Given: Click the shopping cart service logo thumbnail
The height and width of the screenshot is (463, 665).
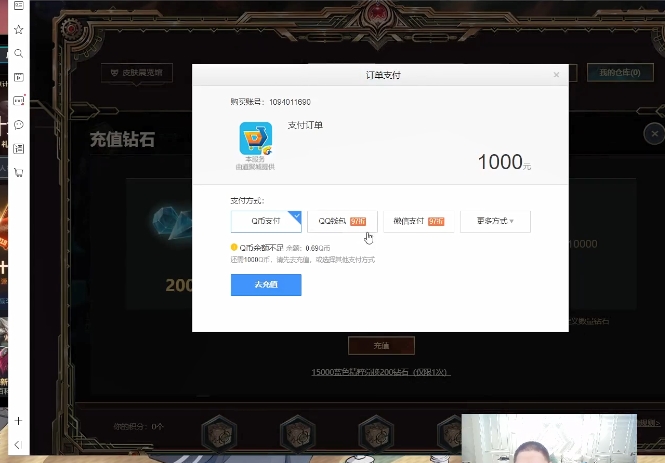Looking at the screenshot, I should [255, 139].
